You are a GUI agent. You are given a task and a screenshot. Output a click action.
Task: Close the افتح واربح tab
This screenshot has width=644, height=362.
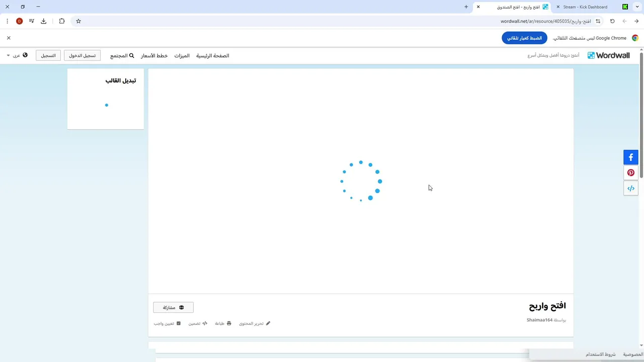pyautogui.click(x=478, y=7)
